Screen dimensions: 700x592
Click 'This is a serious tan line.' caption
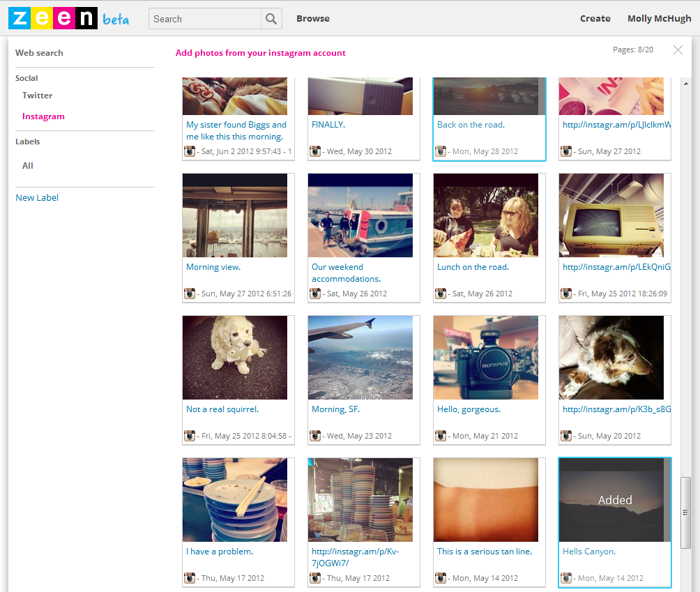(x=485, y=552)
